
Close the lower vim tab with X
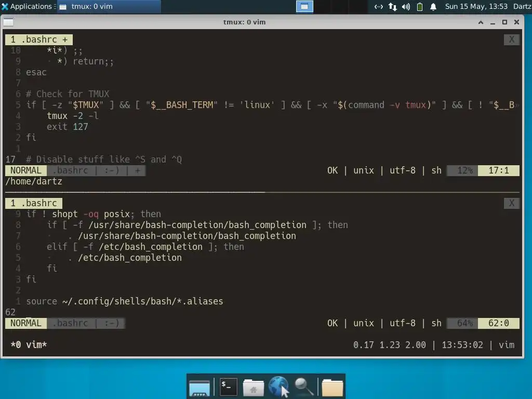[x=512, y=203]
